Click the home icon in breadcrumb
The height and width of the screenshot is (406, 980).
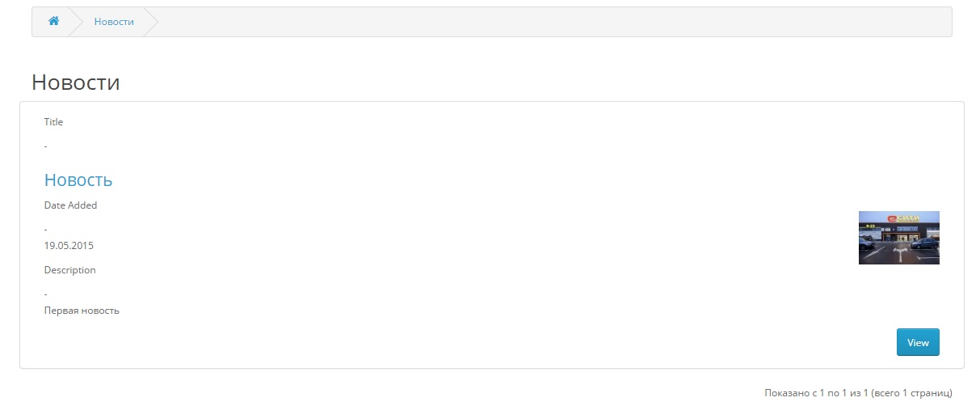53,22
